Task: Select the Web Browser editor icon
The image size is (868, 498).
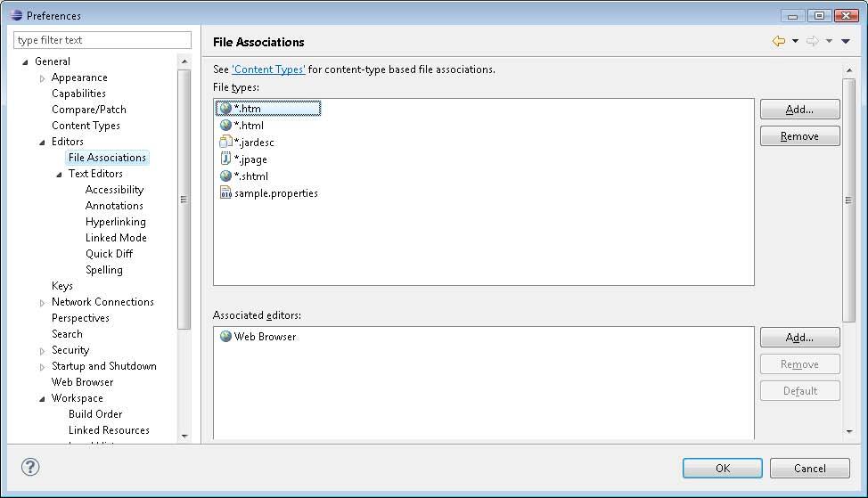Action: coord(225,337)
